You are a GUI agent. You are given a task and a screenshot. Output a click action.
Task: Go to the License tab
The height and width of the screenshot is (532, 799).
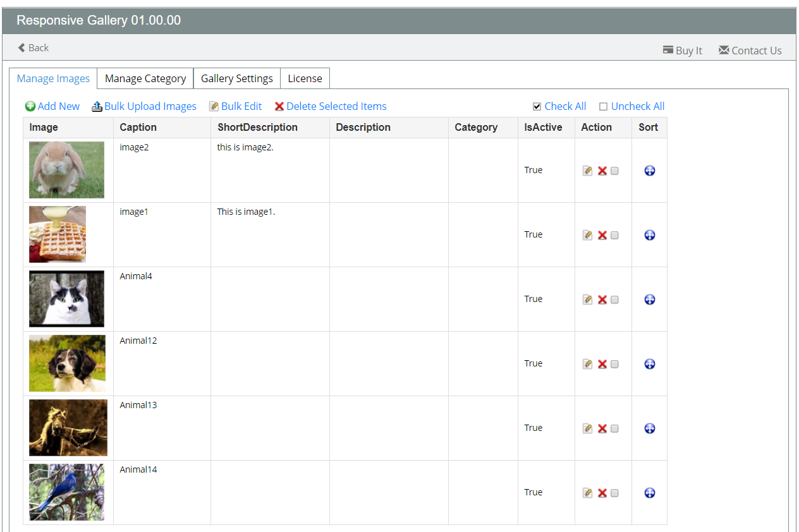point(305,78)
